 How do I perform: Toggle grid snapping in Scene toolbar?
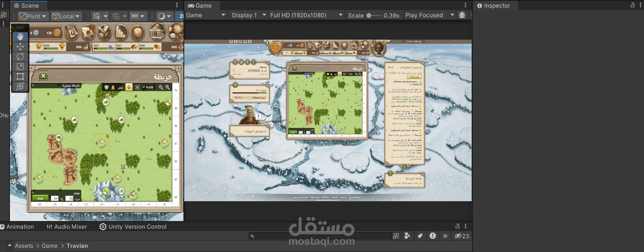click(116, 16)
